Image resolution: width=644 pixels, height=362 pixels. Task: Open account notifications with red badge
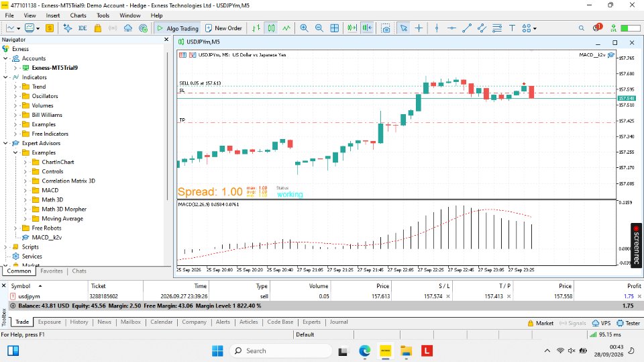pyautogui.click(x=597, y=28)
